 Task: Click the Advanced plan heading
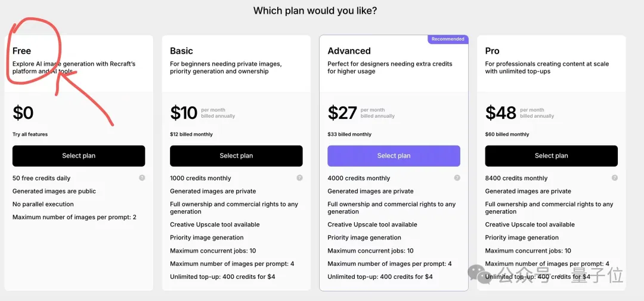coord(349,51)
